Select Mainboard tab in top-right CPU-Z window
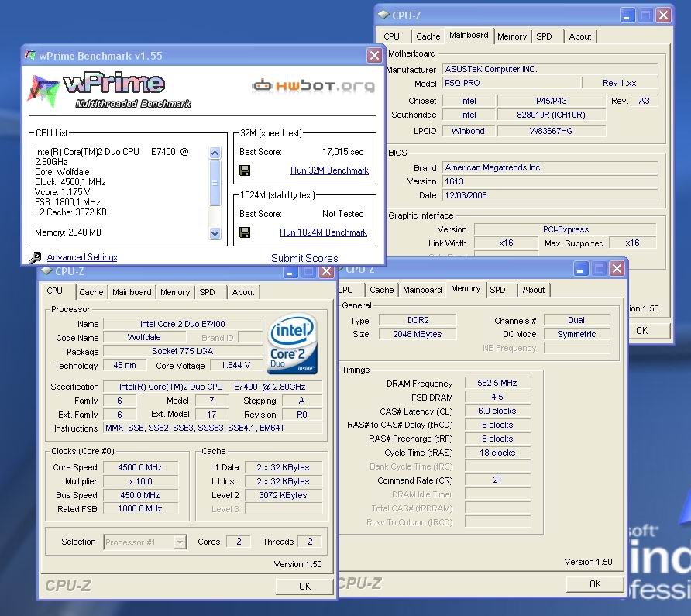Image resolution: width=691 pixels, height=616 pixels. click(469, 36)
